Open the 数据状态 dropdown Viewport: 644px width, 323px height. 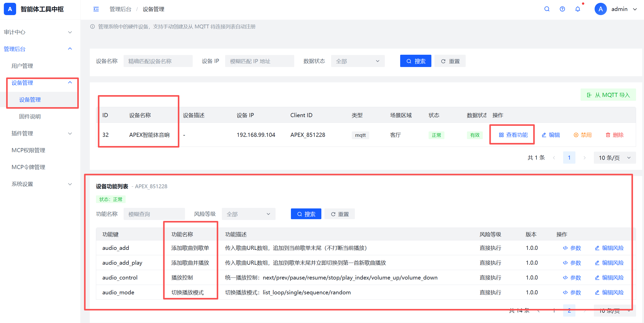tap(358, 61)
